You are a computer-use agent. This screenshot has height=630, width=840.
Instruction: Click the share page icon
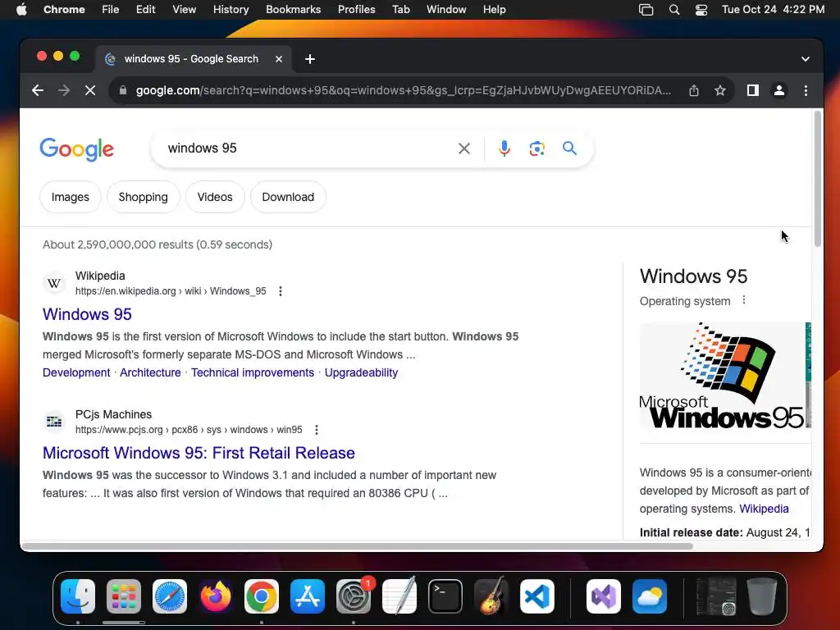(x=694, y=90)
